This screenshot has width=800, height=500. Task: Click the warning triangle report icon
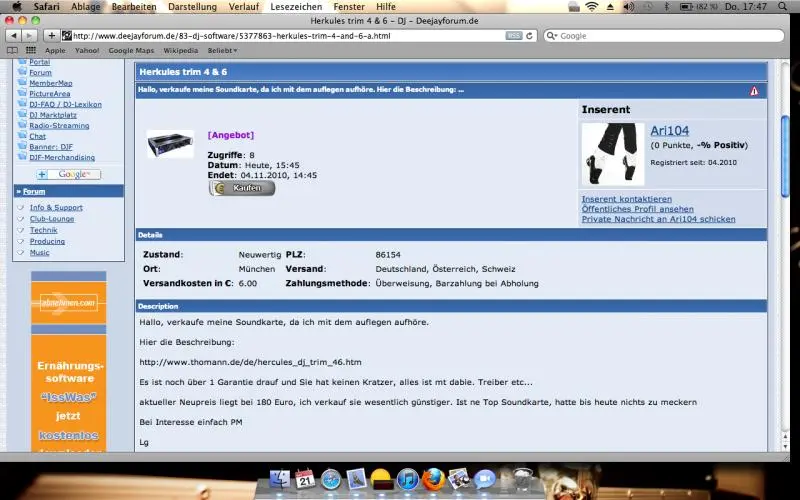(x=754, y=91)
